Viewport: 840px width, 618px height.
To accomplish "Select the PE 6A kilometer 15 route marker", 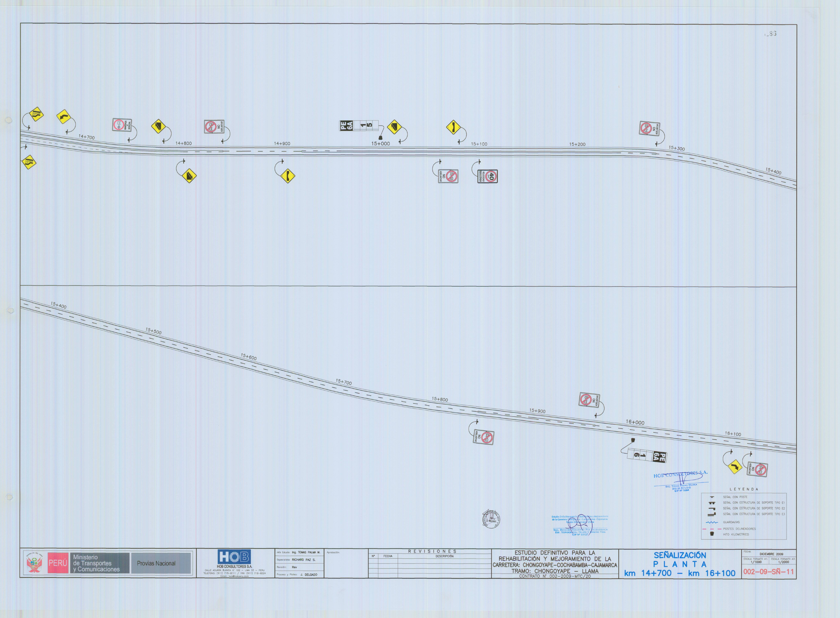I will [x=359, y=126].
